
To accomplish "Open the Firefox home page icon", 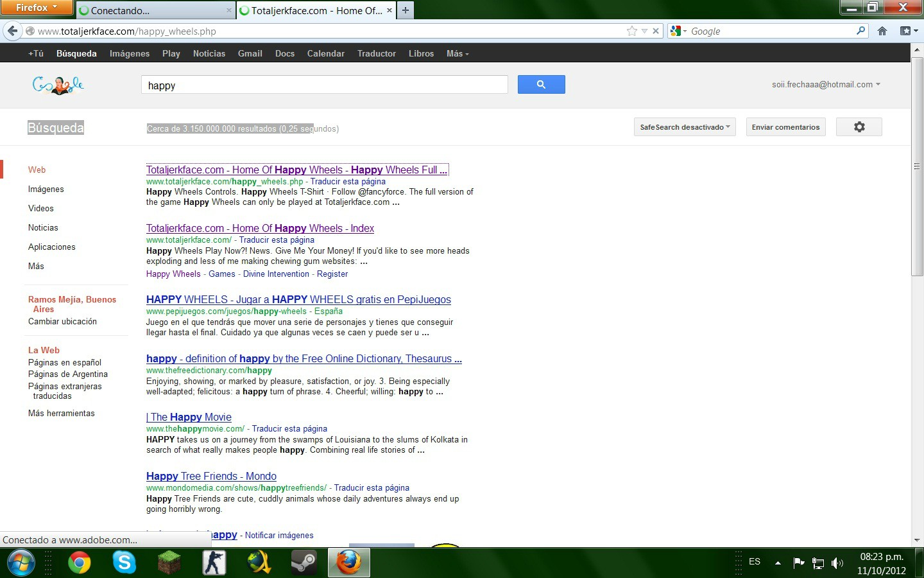I will click(882, 31).
